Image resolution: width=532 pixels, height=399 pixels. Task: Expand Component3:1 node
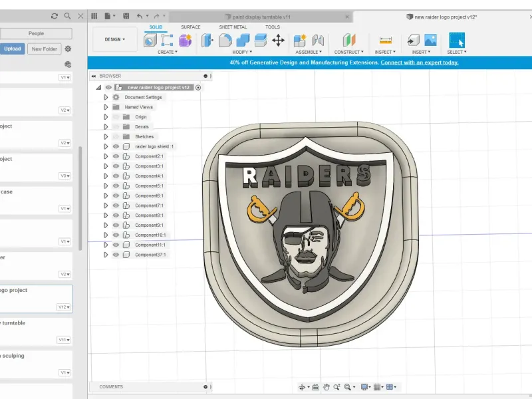[106, 166]
